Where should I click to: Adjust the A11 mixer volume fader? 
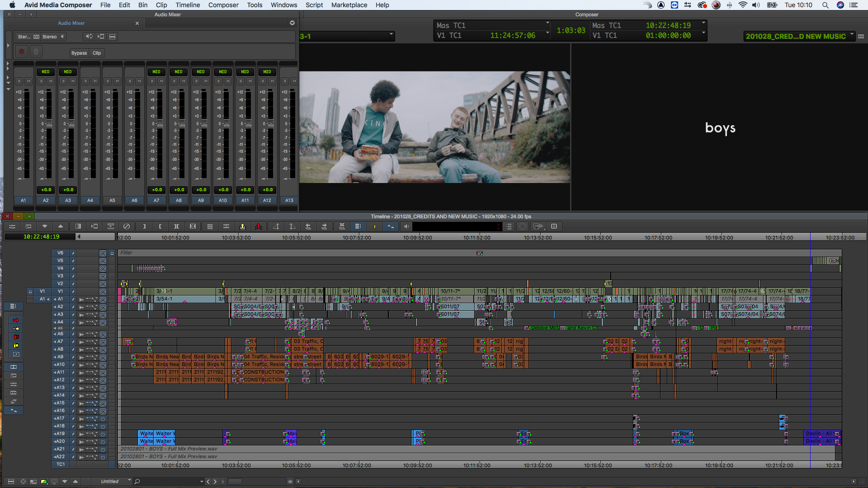pyautogui.click(x=248, y=124)
